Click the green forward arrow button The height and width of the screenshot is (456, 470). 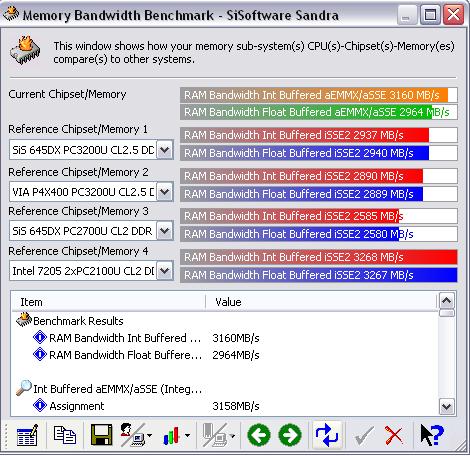click(x=290, y=435)
